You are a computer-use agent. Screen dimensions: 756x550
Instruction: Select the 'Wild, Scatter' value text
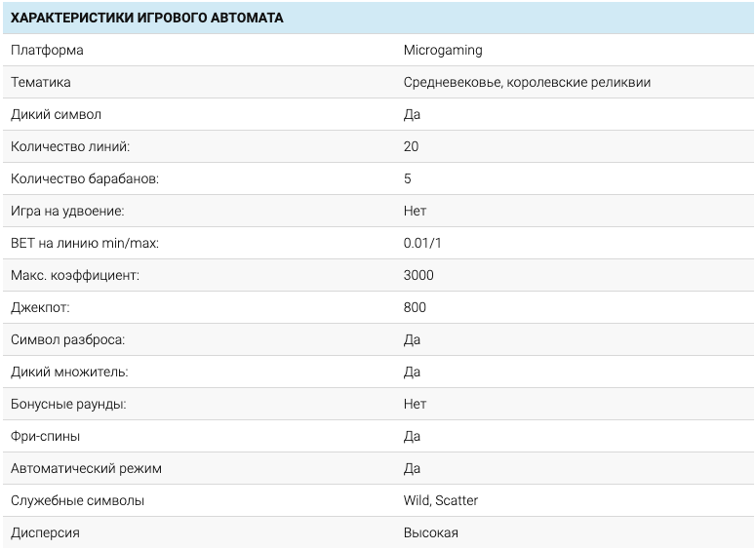(x=441, y=500)
